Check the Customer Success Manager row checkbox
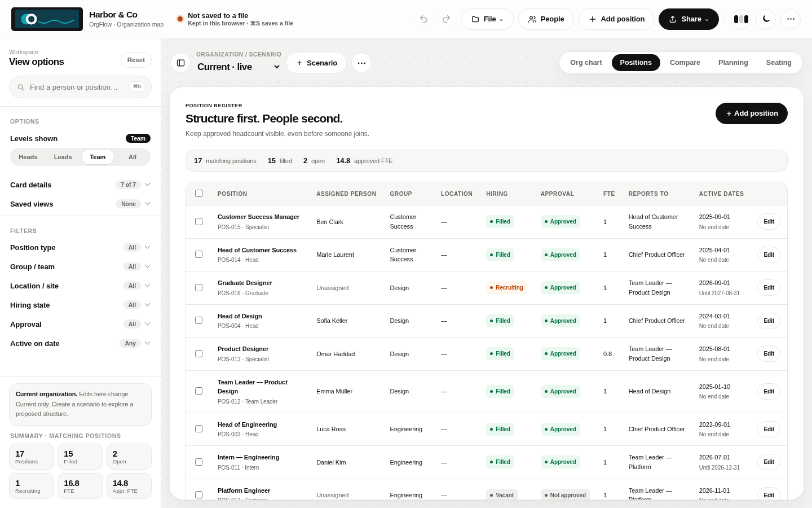 198,221
